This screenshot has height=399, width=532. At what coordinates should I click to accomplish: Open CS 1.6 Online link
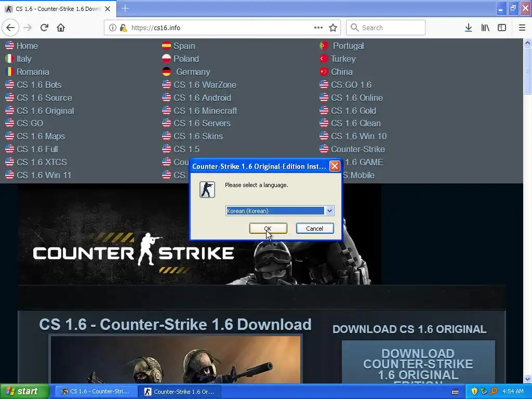click(x=357, y=98)
